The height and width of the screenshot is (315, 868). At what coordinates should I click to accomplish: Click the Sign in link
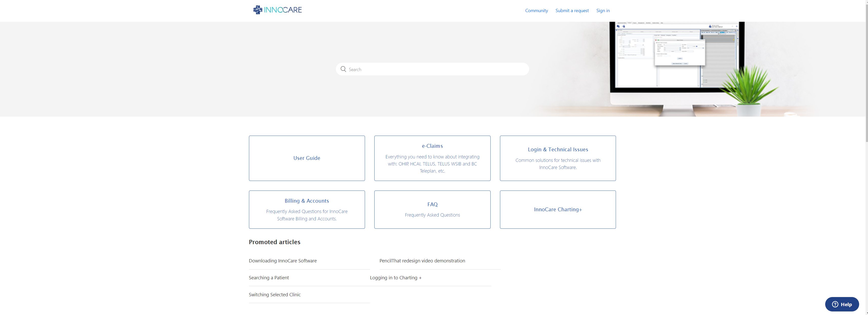click(603, 10)
